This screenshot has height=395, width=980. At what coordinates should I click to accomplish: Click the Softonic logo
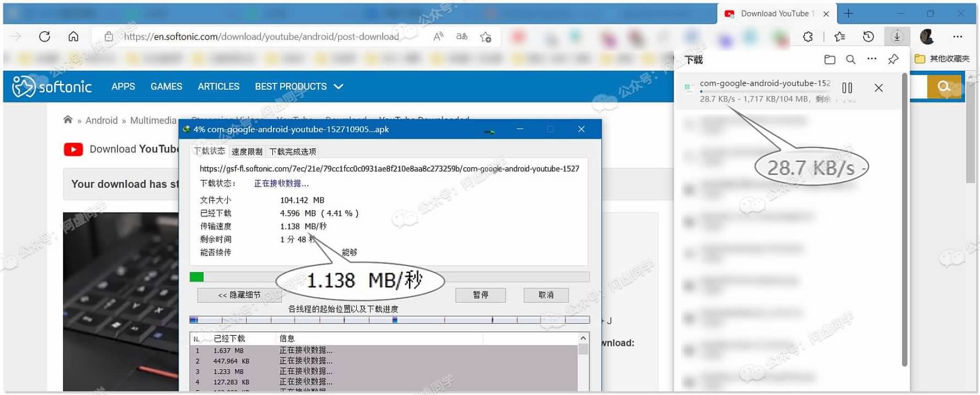click(52, 87)
